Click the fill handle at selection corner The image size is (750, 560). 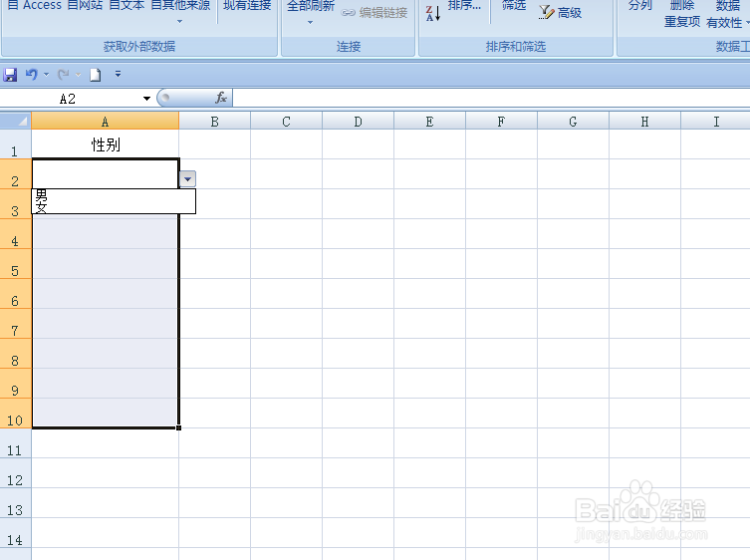(x=178, y=427)
